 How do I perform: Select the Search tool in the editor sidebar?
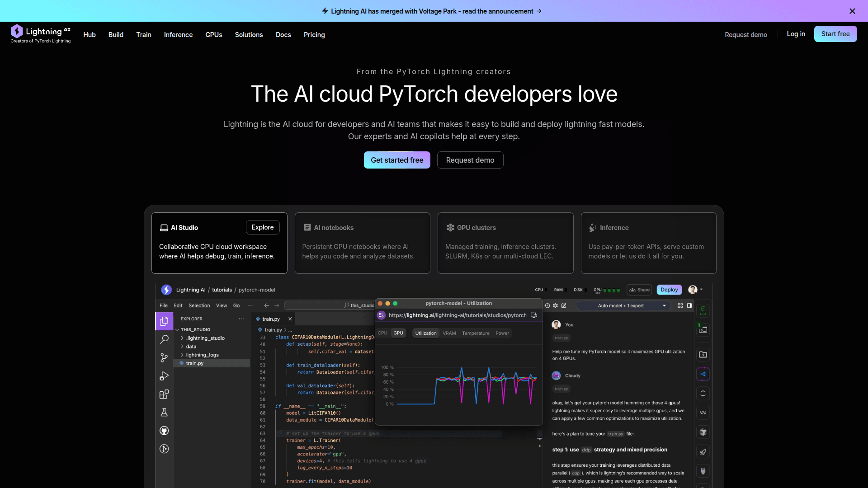(164, 339)
